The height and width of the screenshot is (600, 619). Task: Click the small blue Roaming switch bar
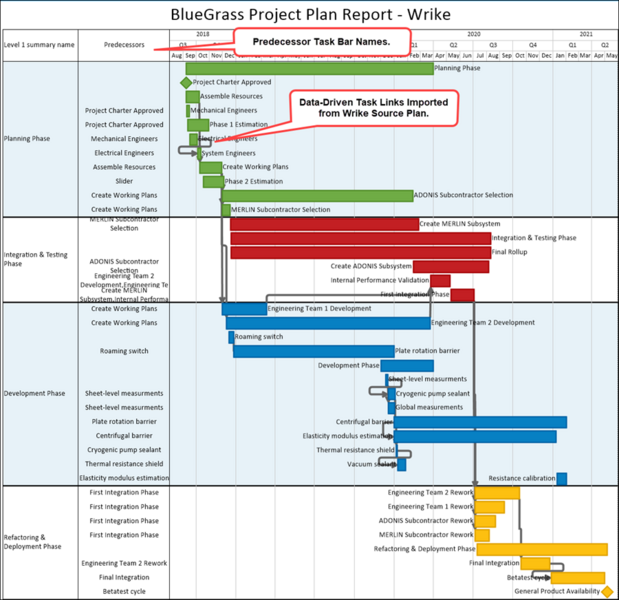click(x=231, y=338)
